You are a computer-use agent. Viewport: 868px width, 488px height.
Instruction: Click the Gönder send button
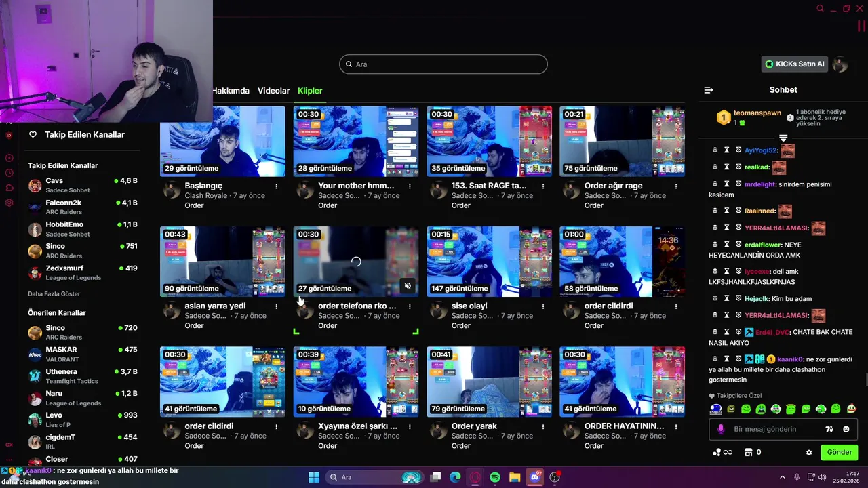pos(839,452)
